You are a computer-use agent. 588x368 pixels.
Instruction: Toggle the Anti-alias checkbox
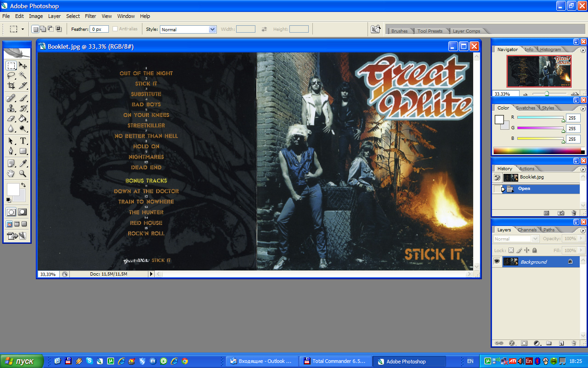[x=115, y=29]
